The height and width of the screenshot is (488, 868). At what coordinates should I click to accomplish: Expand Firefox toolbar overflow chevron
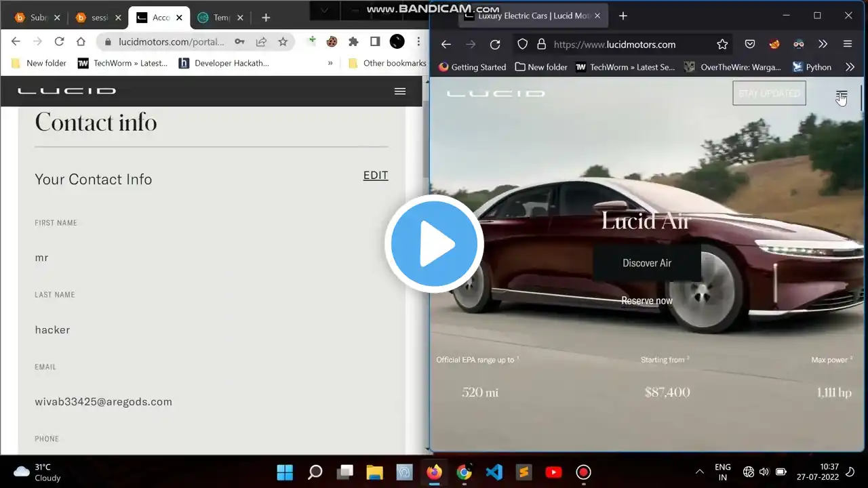(x=823, y=45)
